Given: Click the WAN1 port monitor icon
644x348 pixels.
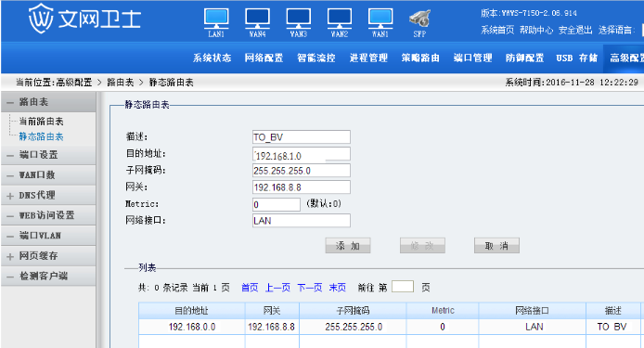Looking at the screenshot, I should point(380,19).
